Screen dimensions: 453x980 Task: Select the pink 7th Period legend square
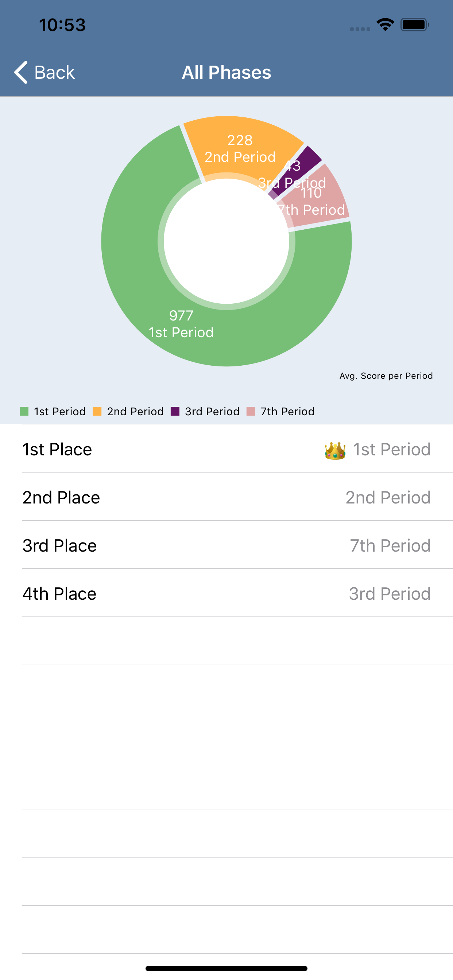[251, 411]
